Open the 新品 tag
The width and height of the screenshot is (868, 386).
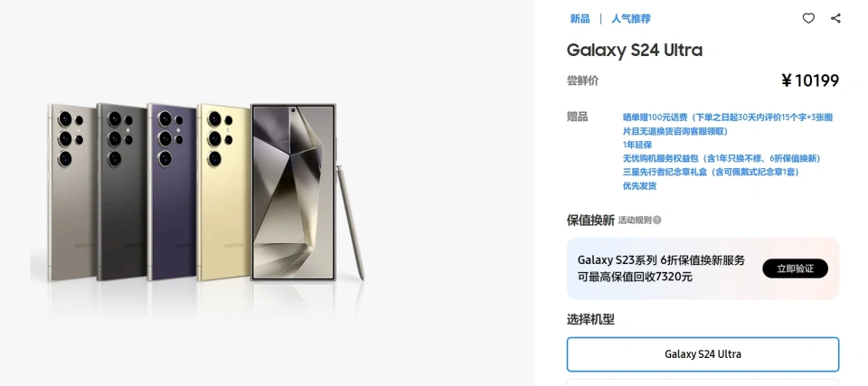(580, 18)
